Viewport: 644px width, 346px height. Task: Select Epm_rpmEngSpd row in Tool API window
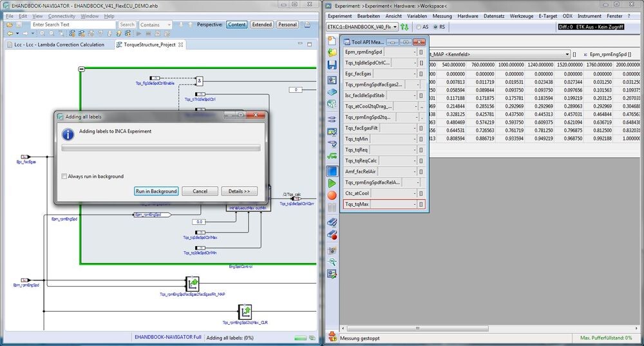click(384, 52)
